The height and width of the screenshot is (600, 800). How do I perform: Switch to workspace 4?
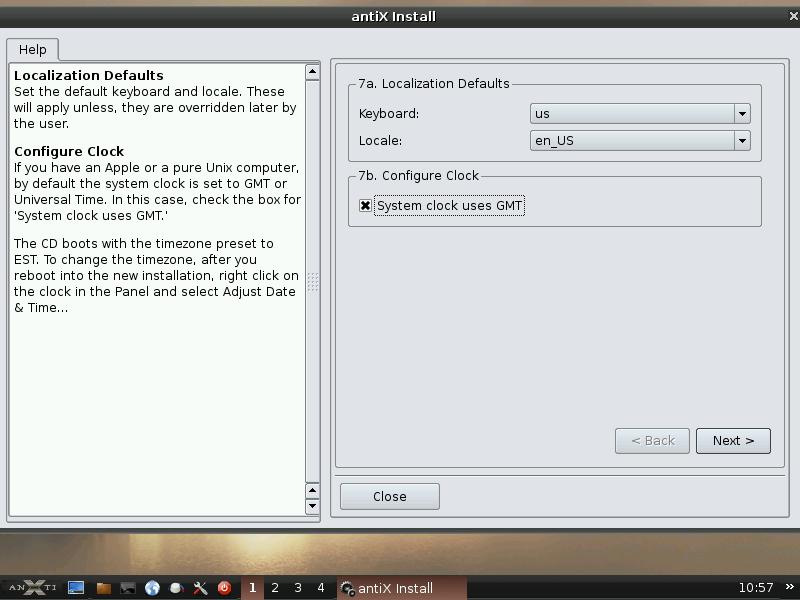click(321, 588)
